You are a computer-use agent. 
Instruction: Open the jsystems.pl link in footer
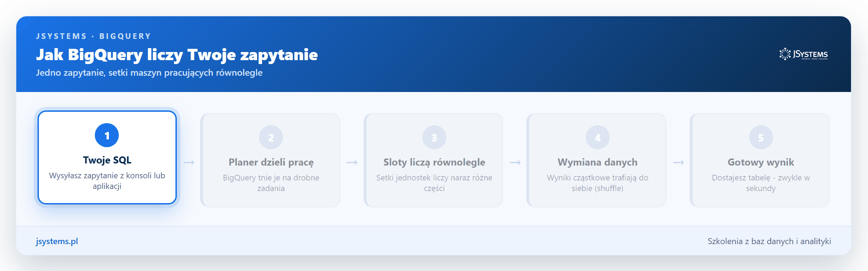point(57,241)
